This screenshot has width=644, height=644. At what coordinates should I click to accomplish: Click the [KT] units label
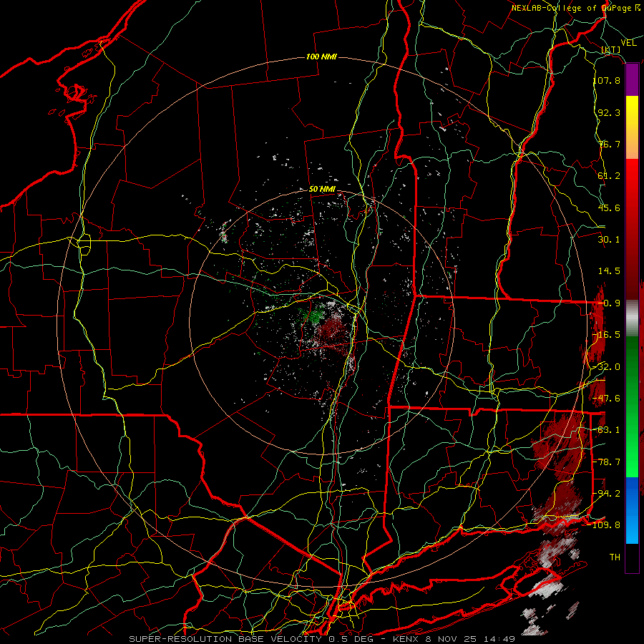tap(611, 49)
